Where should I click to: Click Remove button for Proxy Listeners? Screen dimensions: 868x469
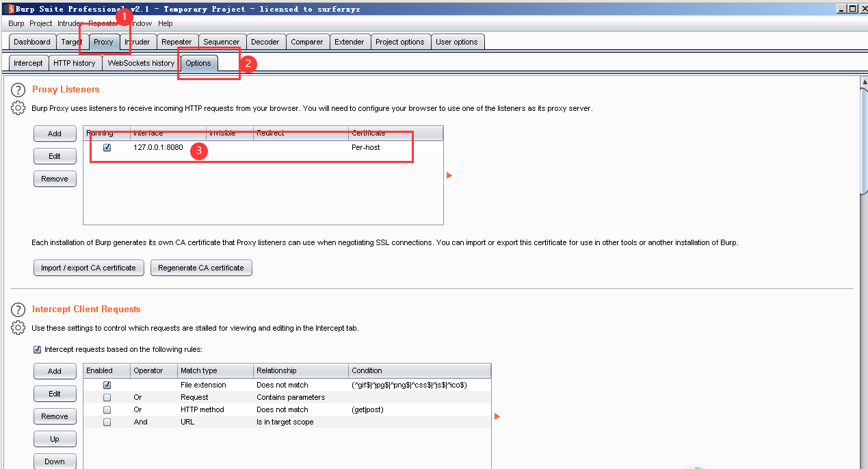(x=55, y=179)
